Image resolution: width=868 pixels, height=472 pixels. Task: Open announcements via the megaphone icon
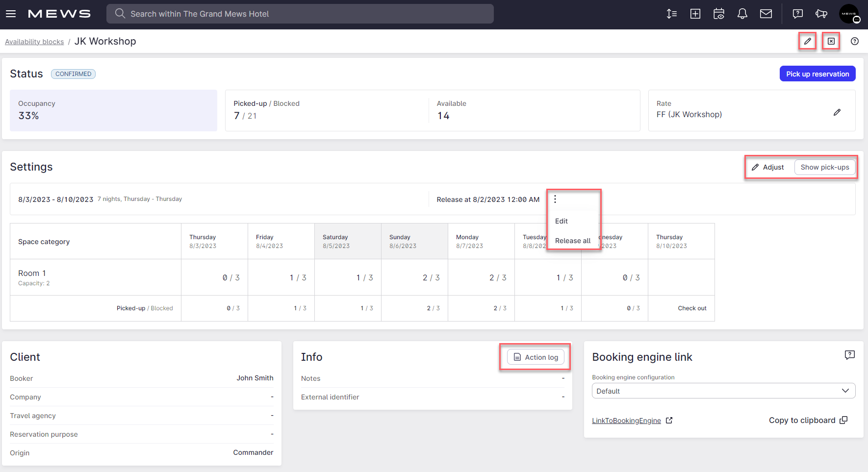pyautogui.click(x=821, y=14)
